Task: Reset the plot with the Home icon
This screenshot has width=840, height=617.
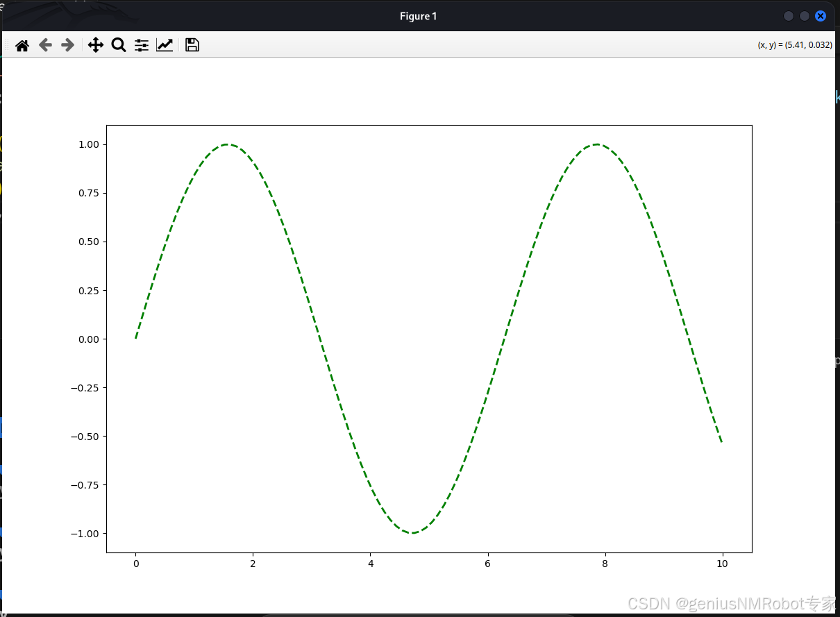Action: 22,45
